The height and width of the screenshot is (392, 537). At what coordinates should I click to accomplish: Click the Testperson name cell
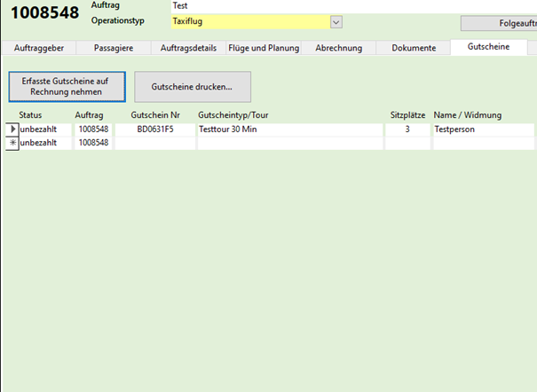coord(482,129)
